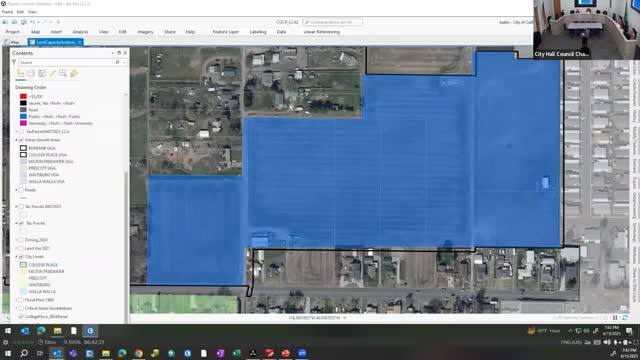Screen dimensions: 640x360
Task: Collapse the Roads layer legend
Action: (17, 190)
